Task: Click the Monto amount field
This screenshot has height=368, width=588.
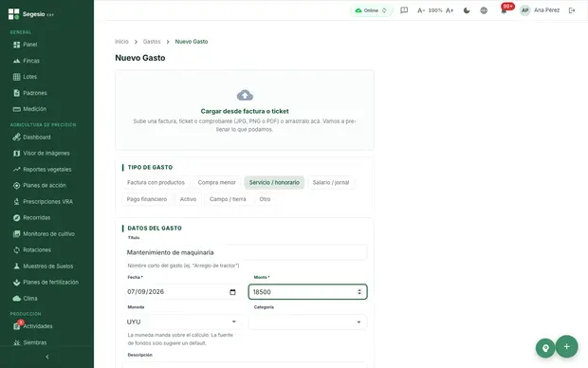Action: 307,292
